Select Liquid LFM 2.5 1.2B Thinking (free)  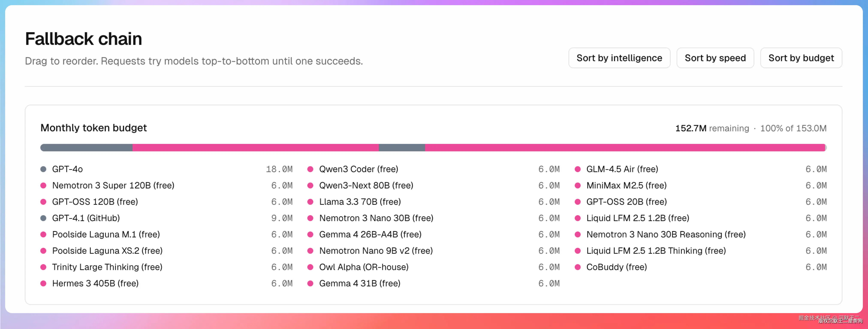click(x=656, y=251)
